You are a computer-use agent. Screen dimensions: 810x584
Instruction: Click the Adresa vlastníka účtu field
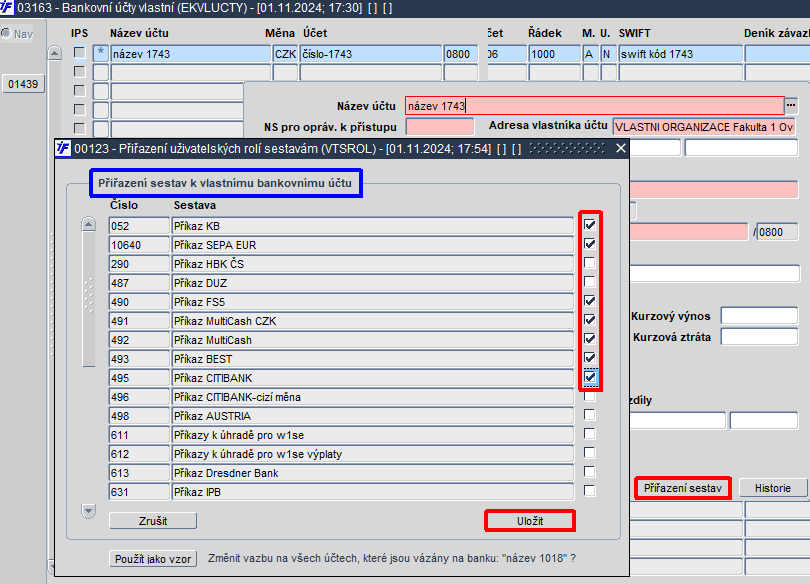pyautogui.click(x=704, y=127)
